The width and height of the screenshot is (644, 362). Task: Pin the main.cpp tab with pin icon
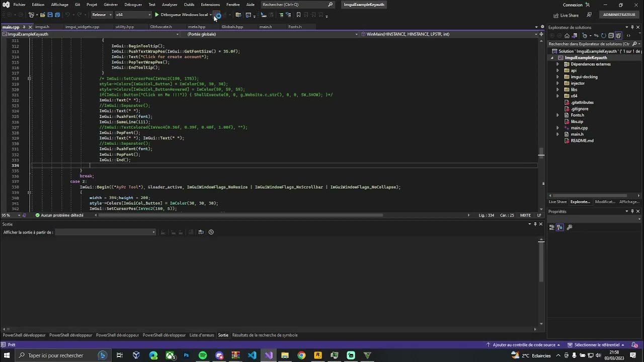coord(24,27)
